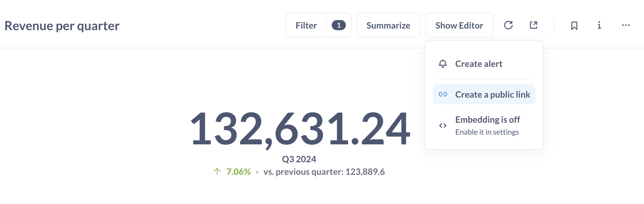Select Create a public link

point(492,94)
